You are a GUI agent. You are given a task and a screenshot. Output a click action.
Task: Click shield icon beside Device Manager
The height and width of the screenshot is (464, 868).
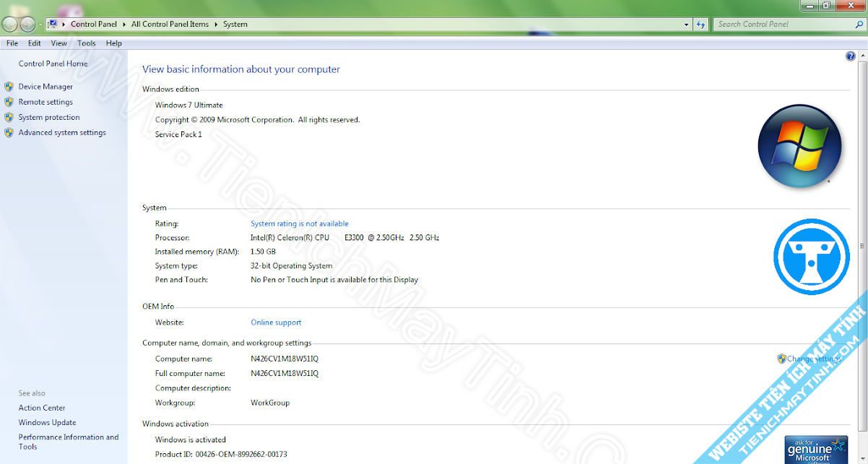click(9, 87)
